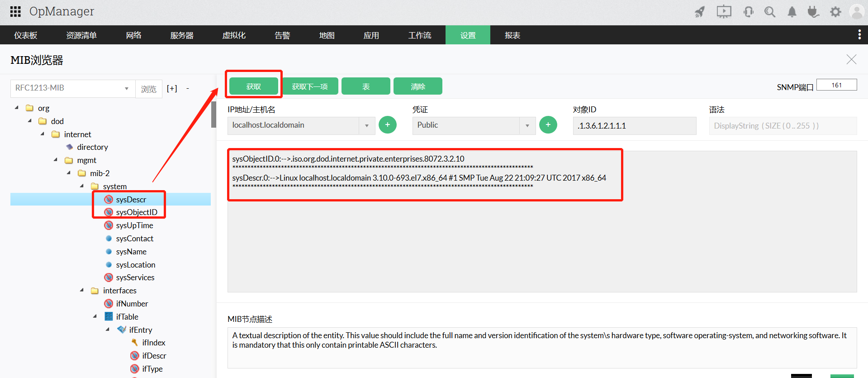This screenshot has width=868, height=378.
Task: Click the plug integrations icon
Action: pyautogui.click(x=813, y=12)
